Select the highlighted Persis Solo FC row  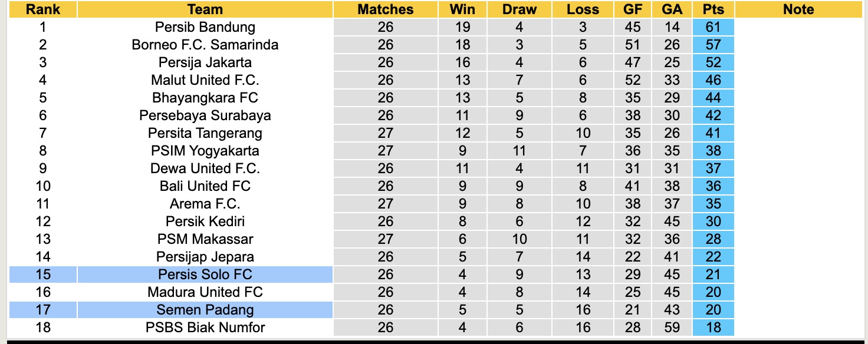pyautogui.click(x=205, y=274)
